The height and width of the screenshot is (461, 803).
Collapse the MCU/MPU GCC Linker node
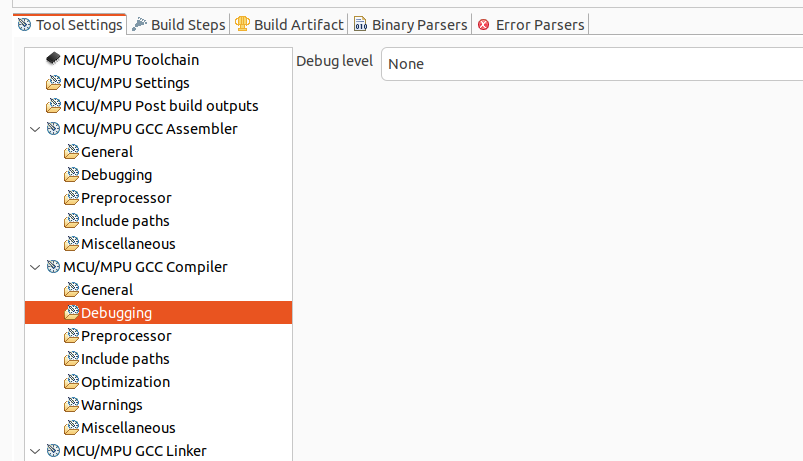[36, 451]
